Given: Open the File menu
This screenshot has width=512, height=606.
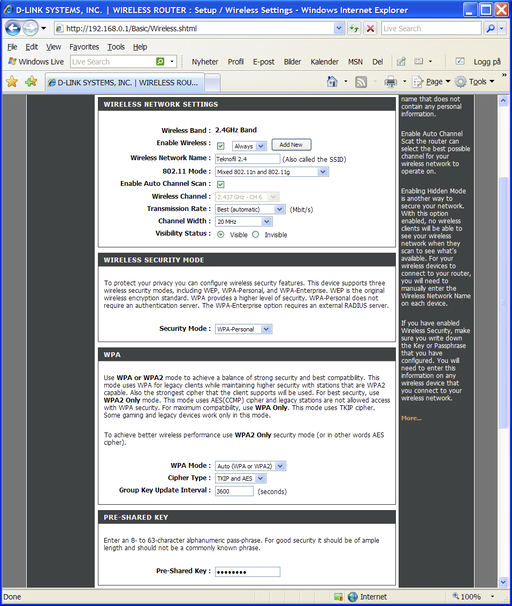Looking at the screenshot, I should coord(12,47).
